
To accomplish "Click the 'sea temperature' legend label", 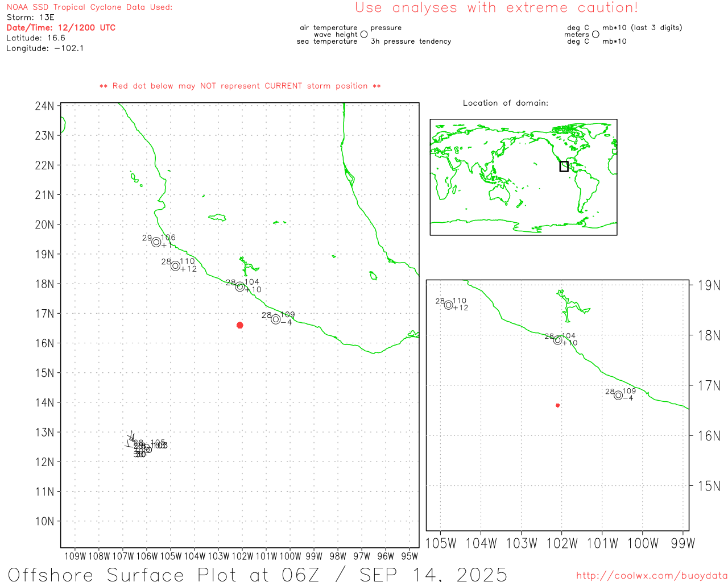I will coord(327,41).
